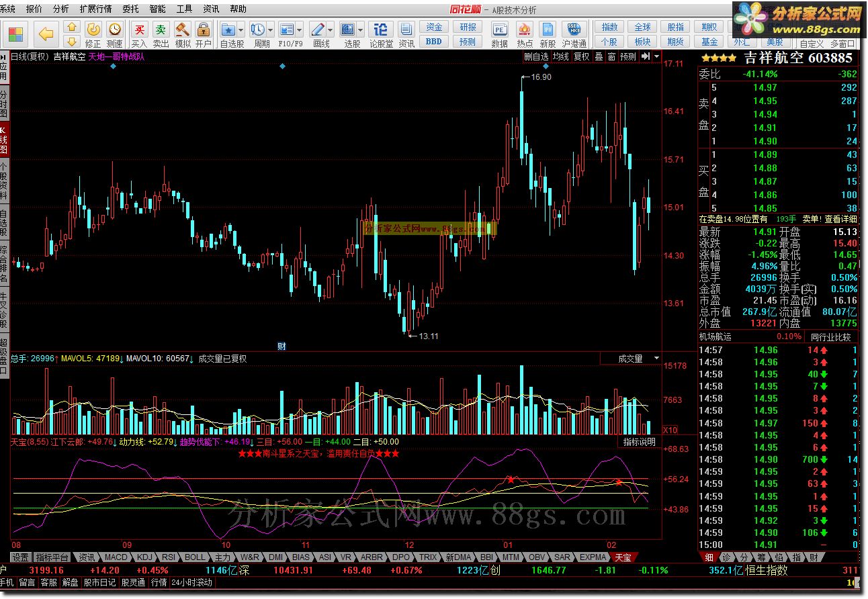The image size is (868, 599).
Task: Click the 同行业比较 link
Action: point(831,336)
